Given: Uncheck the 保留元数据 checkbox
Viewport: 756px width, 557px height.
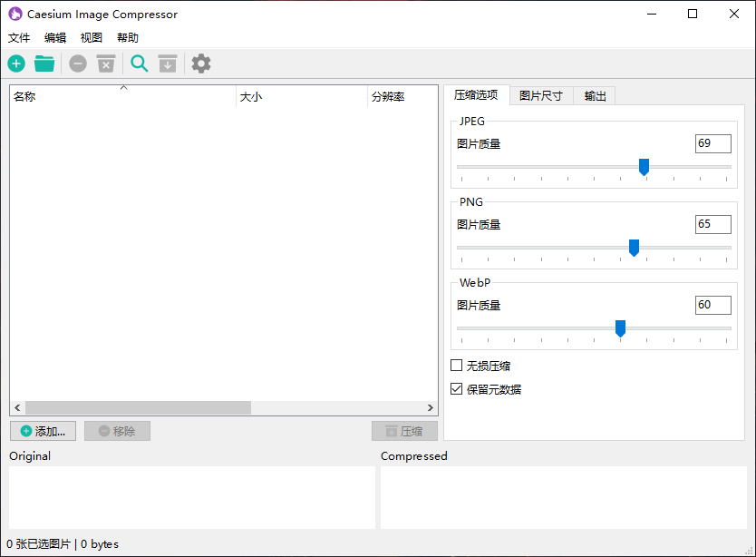Looking at the screenshot, I should [x=456, y=389].
